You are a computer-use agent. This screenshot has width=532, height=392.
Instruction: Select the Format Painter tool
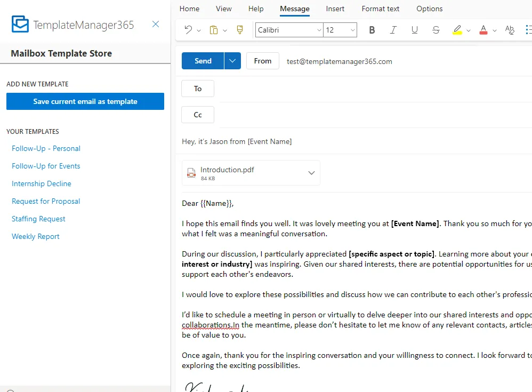tap(239, 30)
